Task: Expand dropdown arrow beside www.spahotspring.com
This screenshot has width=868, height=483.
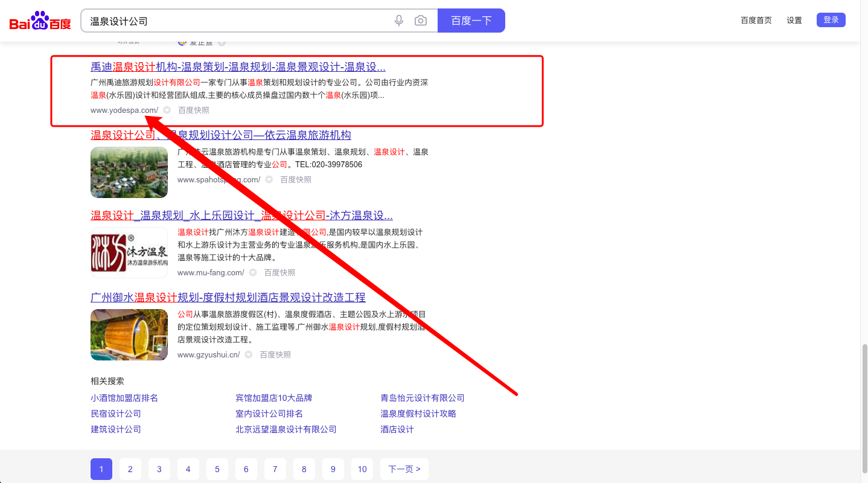Action: click(x=269, y=180)
